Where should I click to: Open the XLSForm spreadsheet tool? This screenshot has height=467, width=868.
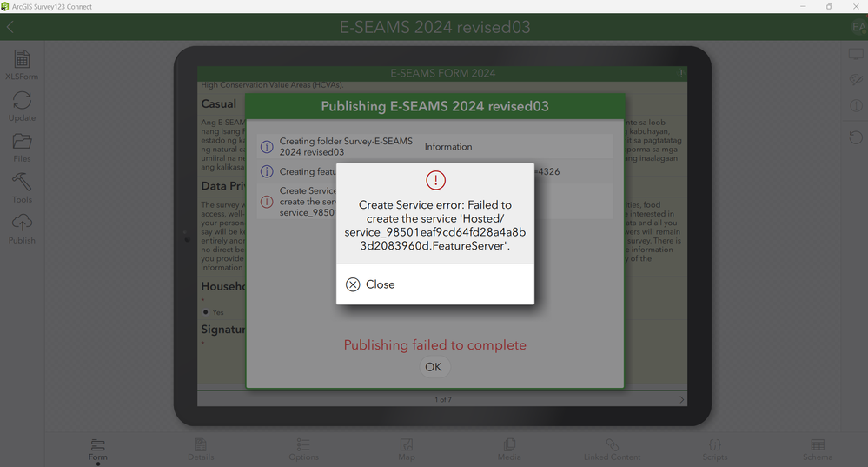click(22, 64)
